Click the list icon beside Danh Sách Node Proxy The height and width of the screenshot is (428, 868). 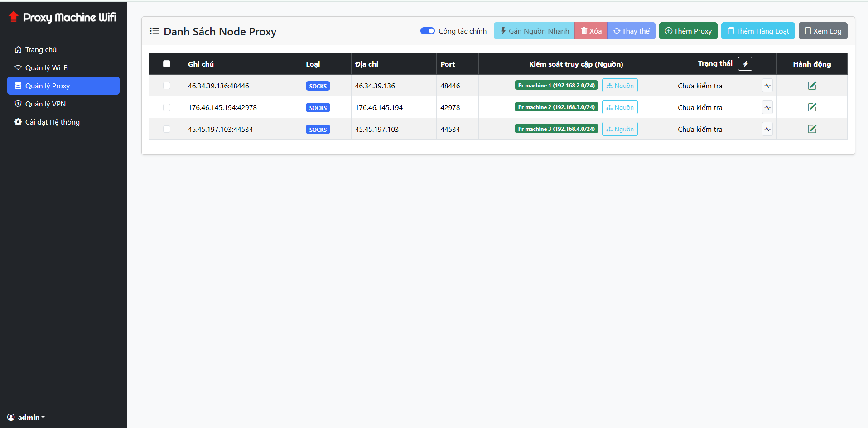pyautogui.click(x=154, y=31)
